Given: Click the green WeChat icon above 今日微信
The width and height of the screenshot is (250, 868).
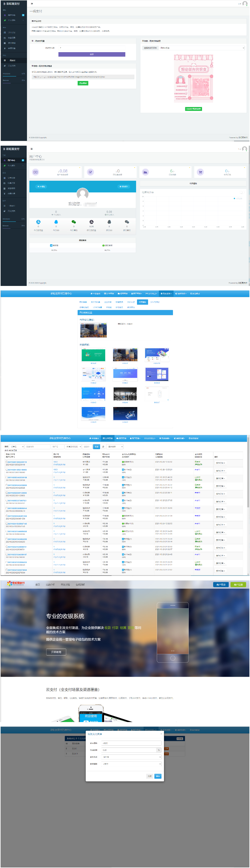Looking at the screenshot, I should pyautogui.click(x=74, y=222).
